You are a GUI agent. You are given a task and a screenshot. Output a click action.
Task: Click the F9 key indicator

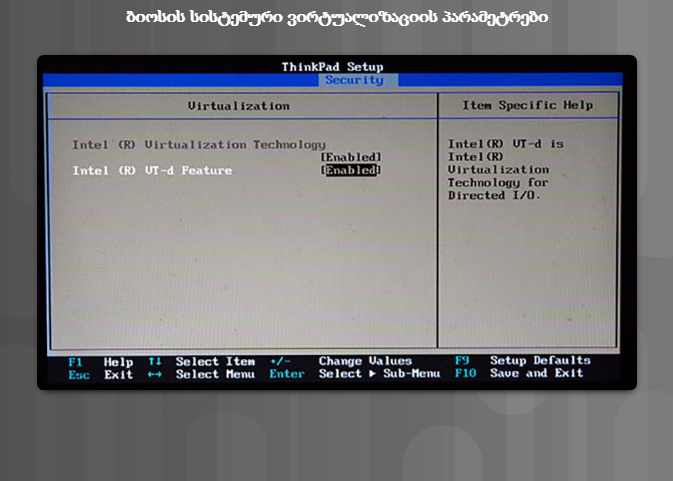pyautogui.click(x=462, y=361)
